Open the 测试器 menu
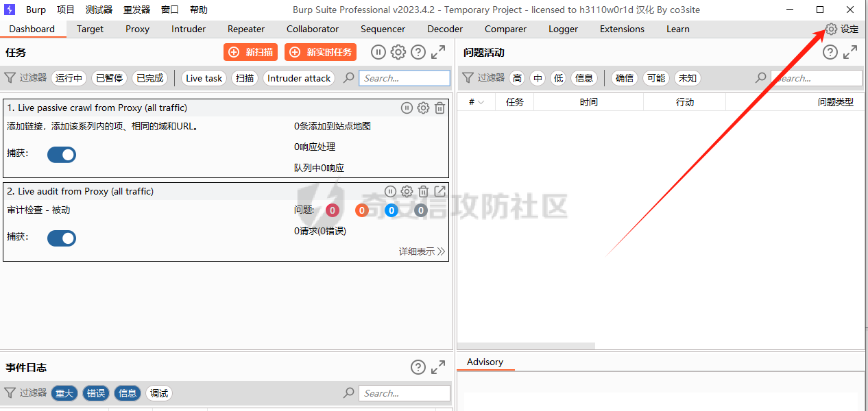 click(99, 10)
